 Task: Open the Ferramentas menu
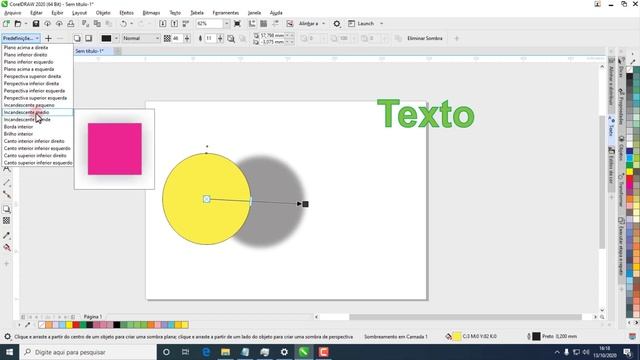tap(226, 13)
